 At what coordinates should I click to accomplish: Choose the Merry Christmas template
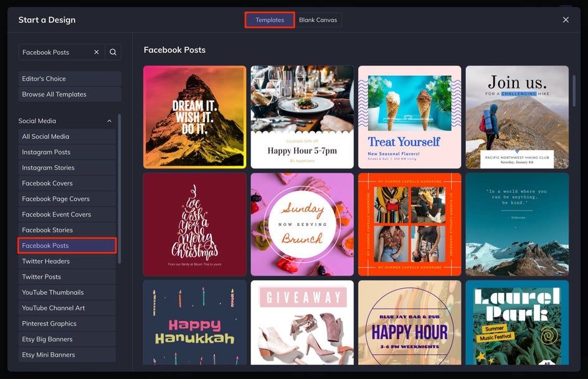194,224
